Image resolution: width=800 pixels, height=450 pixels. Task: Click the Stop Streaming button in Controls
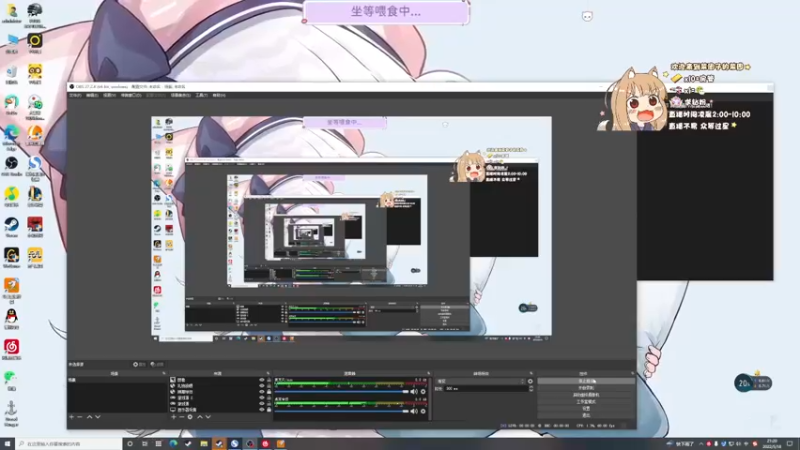pyautogui.click(x=586, y=381)
